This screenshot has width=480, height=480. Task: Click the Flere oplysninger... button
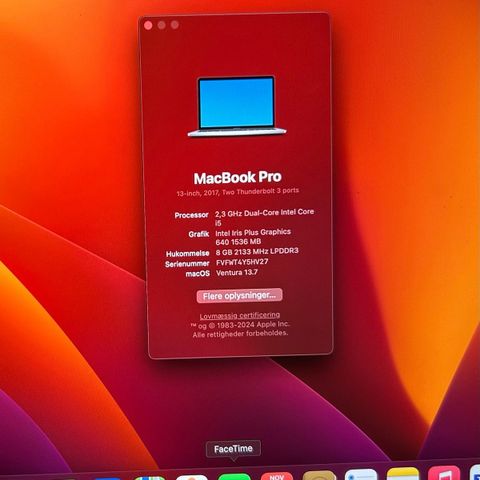pos(239,296)
